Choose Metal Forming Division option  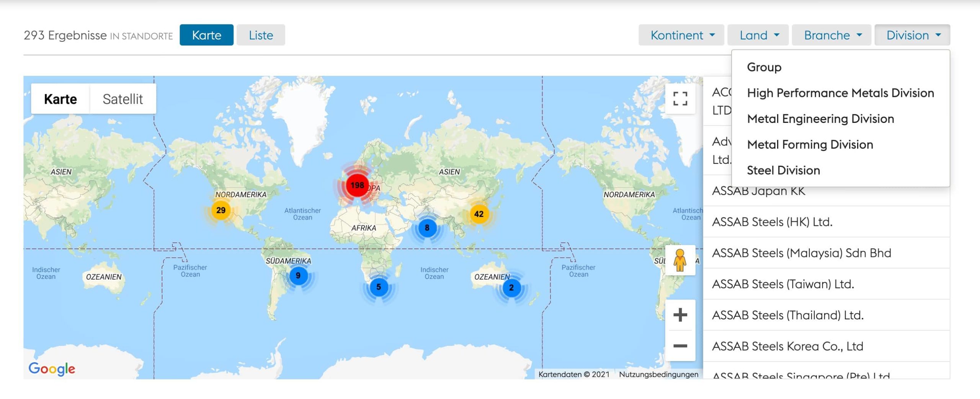841,144
